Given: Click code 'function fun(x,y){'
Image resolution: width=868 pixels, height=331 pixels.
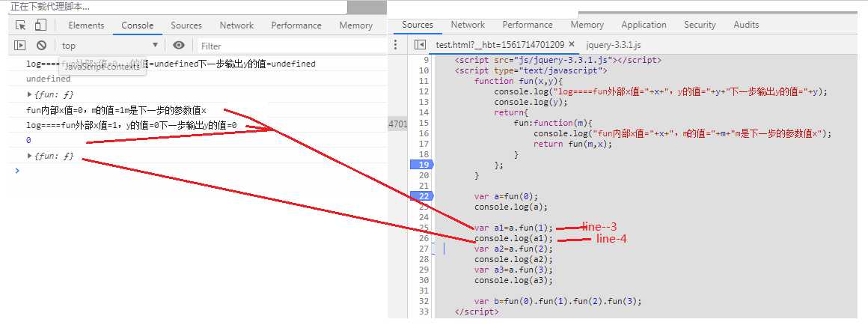Looking at the screenshot, I should coord(518,81).
